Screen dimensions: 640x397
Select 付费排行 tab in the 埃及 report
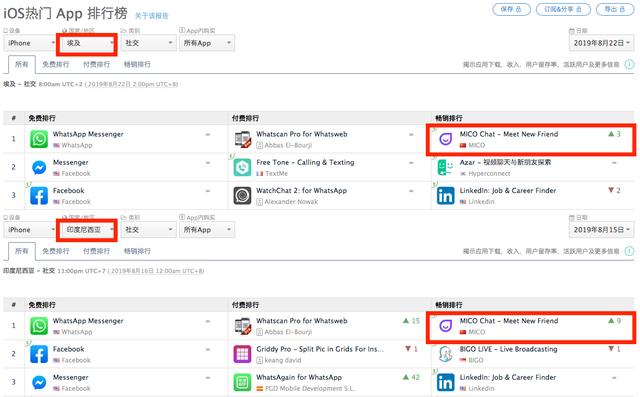click(x=96, y=64)
